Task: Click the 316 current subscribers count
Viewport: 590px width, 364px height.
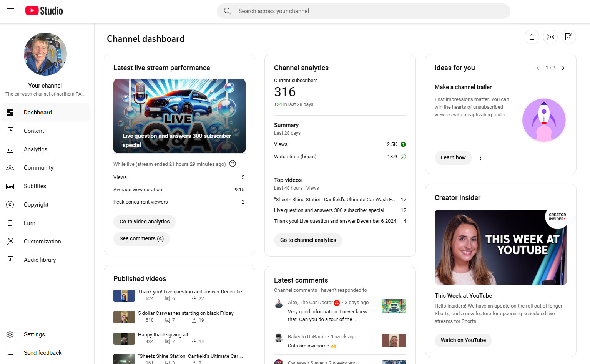Action: [285, 92]
